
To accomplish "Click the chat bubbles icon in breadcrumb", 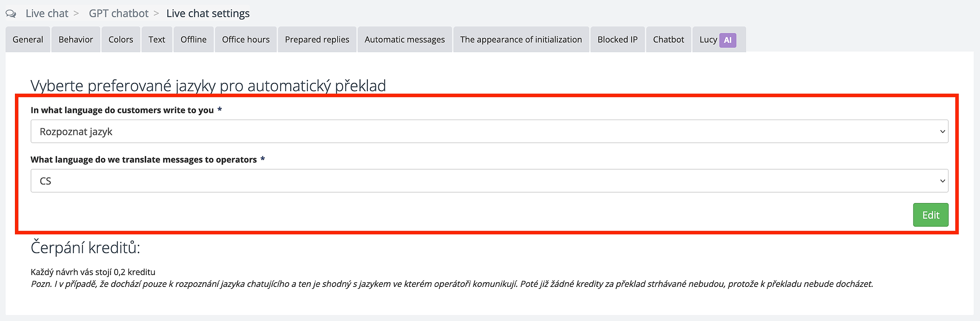I will [11, 14].
